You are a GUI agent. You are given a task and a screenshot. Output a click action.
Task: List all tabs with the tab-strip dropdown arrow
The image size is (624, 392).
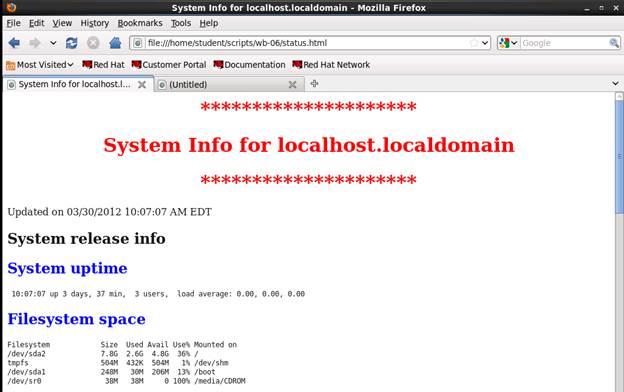pos(616,84)
